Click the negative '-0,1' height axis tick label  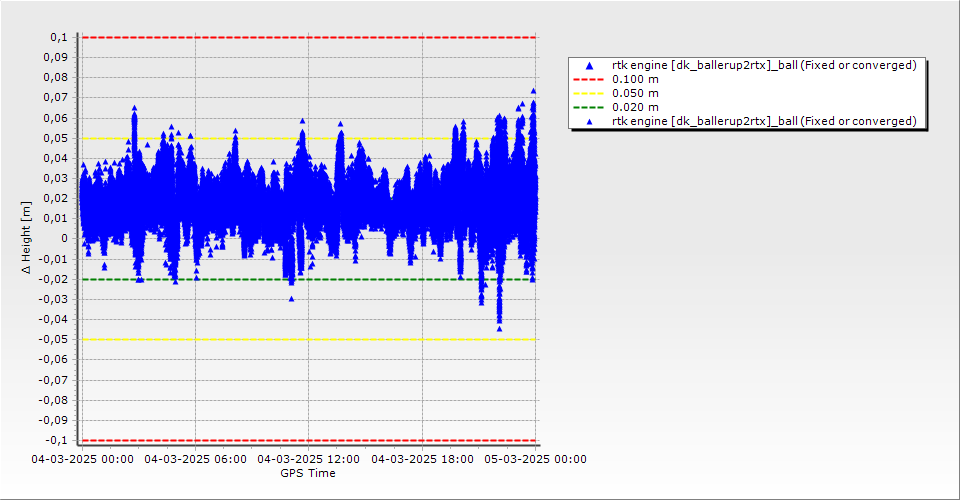click(57, 441)
